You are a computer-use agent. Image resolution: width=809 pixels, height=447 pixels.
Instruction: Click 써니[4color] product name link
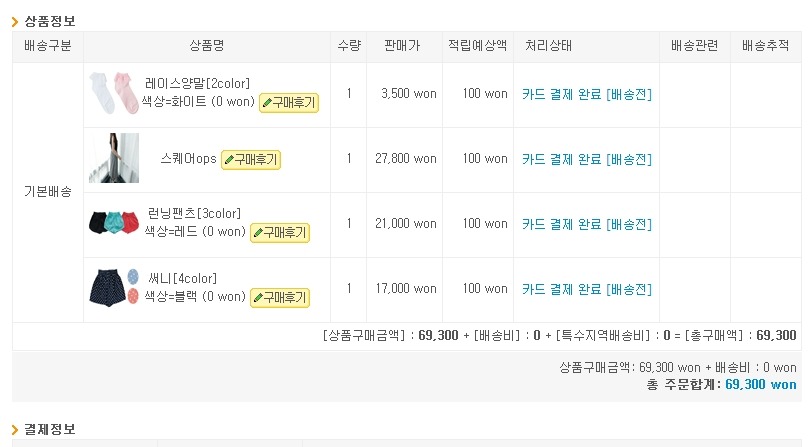click(x=182, y=278)
